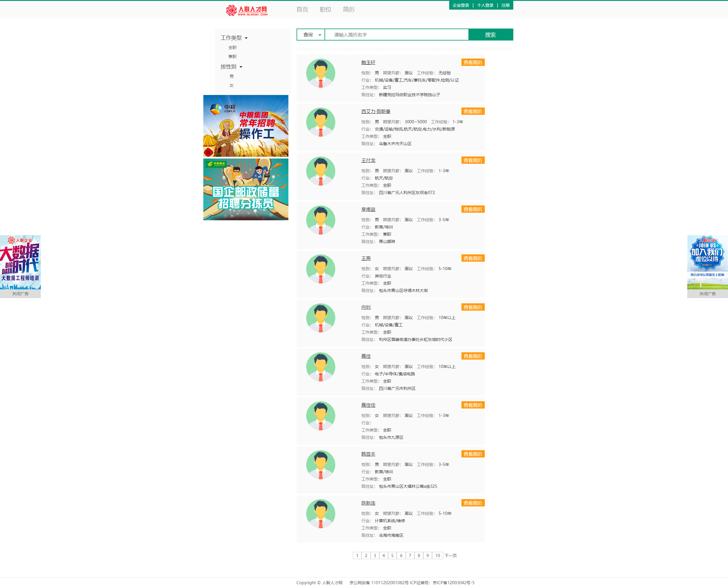Click 王燕's profile avatar icon
This screenshot has width=728, height=588.
tap(320, 269)
